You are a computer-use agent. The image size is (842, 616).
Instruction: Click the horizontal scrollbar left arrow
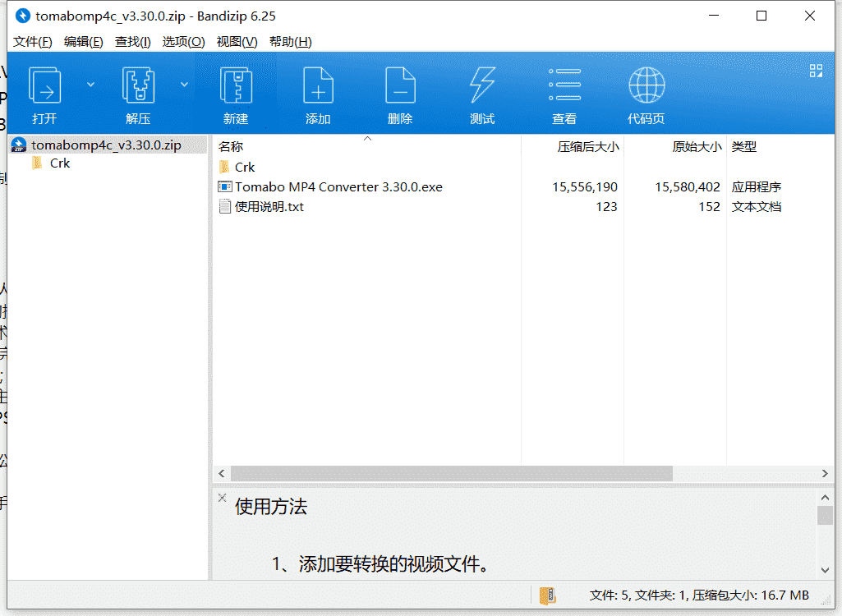(x=222, y=474)
